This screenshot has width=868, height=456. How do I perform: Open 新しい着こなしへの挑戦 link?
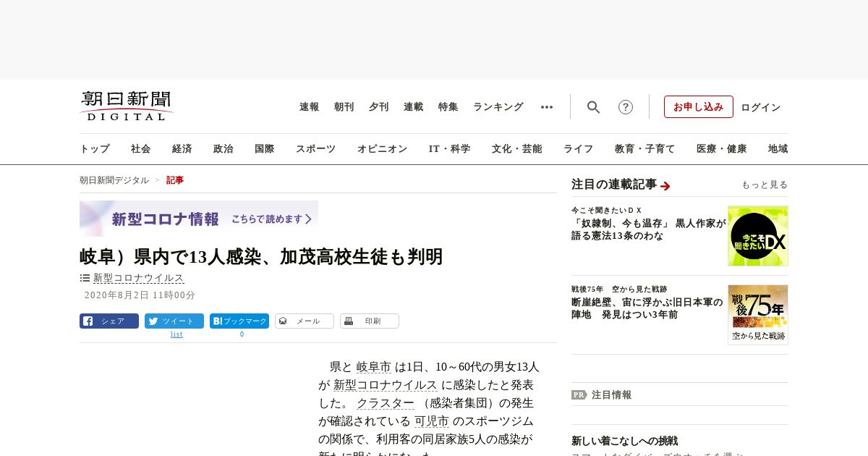click(x=625, y=441)
